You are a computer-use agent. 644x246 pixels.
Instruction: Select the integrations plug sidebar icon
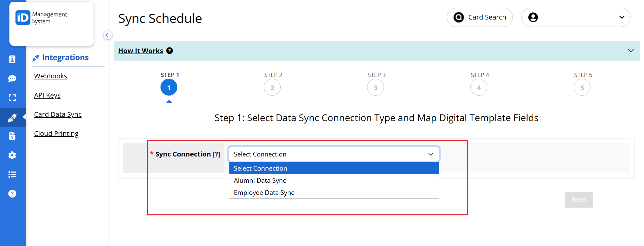point(12,118)
